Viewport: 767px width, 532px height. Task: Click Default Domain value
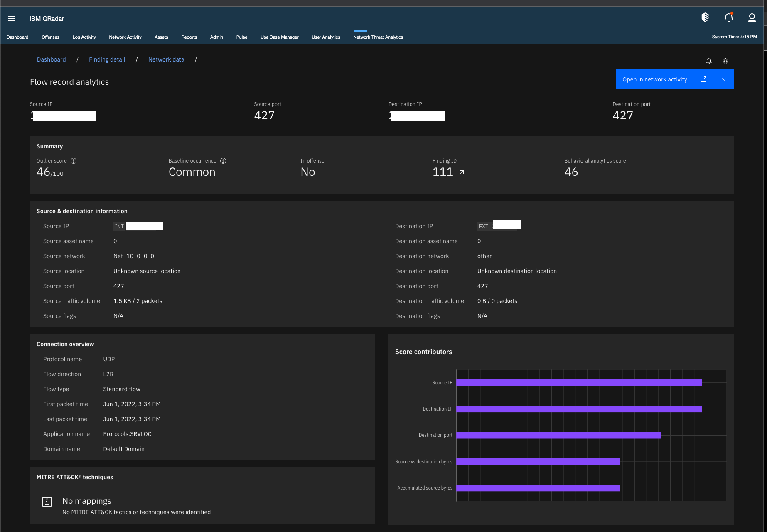click(124, 449)
